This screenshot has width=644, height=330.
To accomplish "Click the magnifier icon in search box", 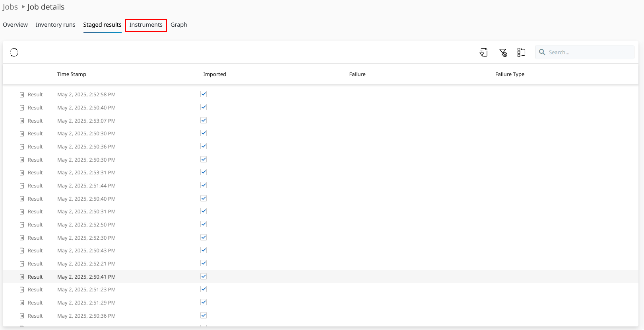I will point(542,52).
